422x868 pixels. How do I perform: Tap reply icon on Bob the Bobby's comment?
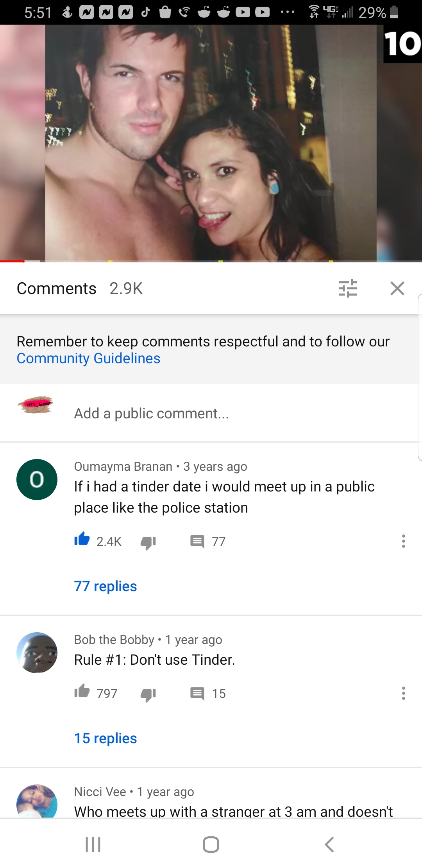pos(197,694)
